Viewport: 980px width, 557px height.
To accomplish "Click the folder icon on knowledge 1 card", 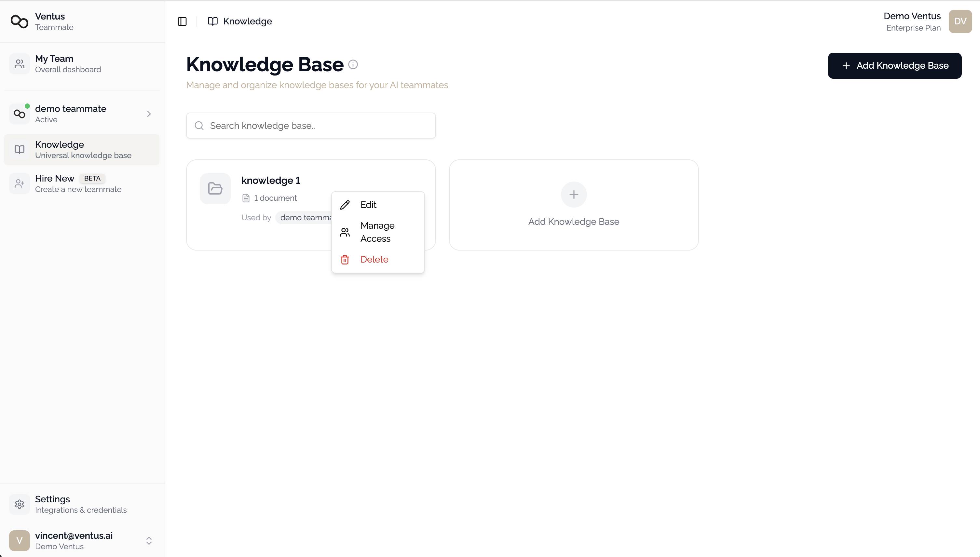I will (215, 188).
